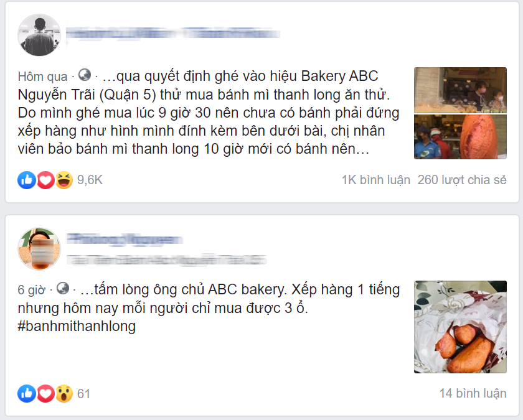Click the public globe icon beside Hôm qua
The image size is (523, 420).
[85, 75]
